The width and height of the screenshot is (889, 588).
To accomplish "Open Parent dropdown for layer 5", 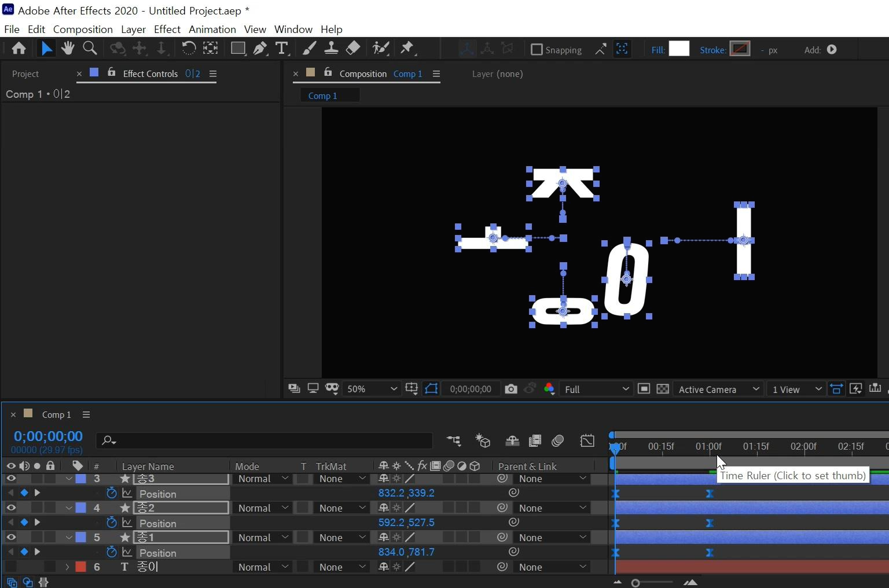I will (552, 537).
